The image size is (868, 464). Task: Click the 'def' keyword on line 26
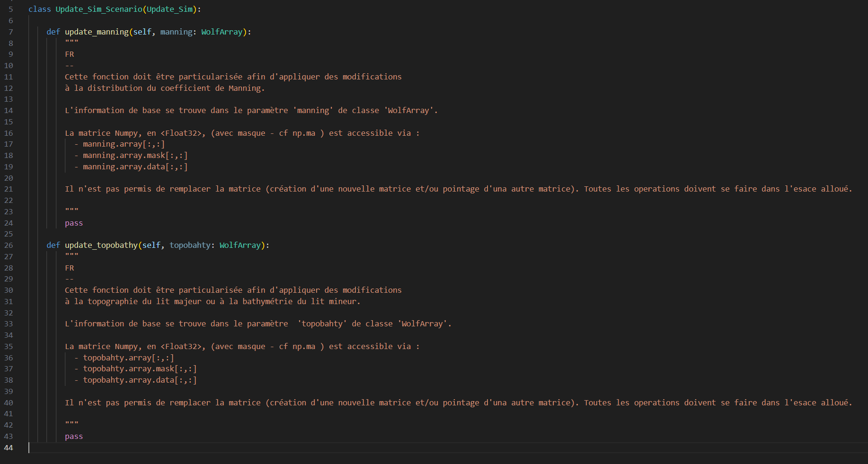click(53, 245)
